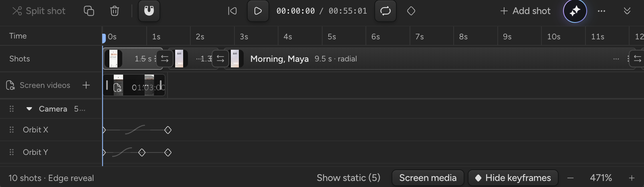Click the 10s mark on time ruler

click(553, 37)
